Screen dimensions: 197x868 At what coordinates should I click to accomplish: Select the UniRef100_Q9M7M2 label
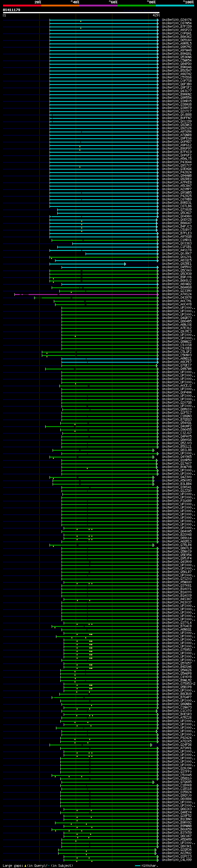[x=176, y=47]
